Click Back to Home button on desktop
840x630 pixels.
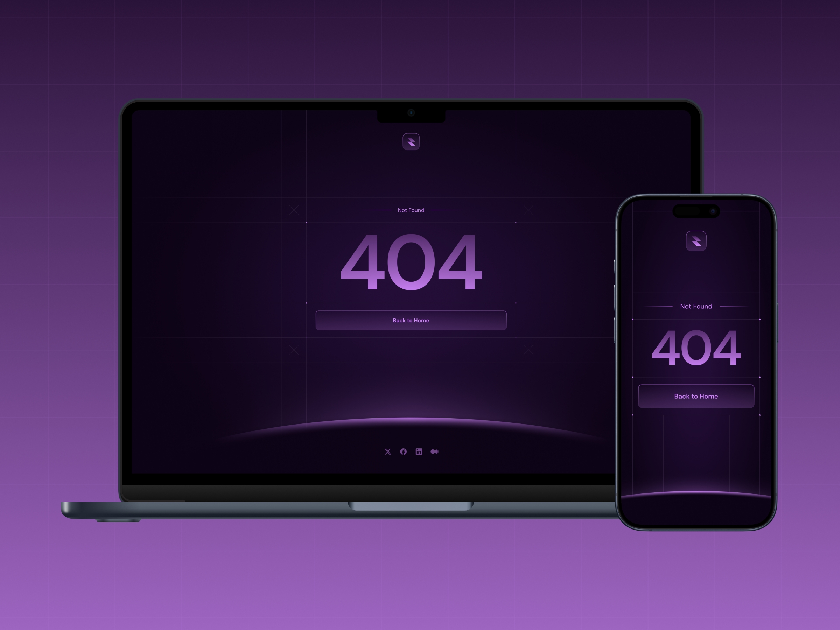[x=410, y=320]
